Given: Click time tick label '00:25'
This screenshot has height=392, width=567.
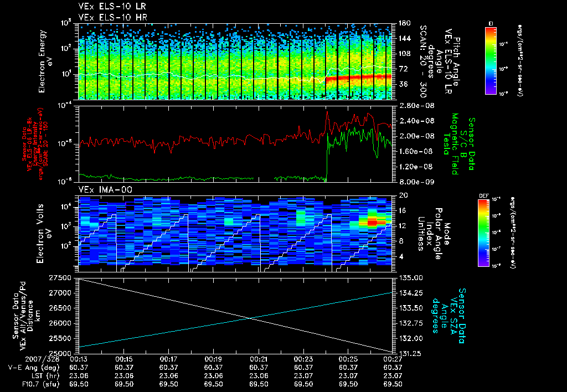Looking at the screenshot, I should pyautogui.click(x=348, y=359).
